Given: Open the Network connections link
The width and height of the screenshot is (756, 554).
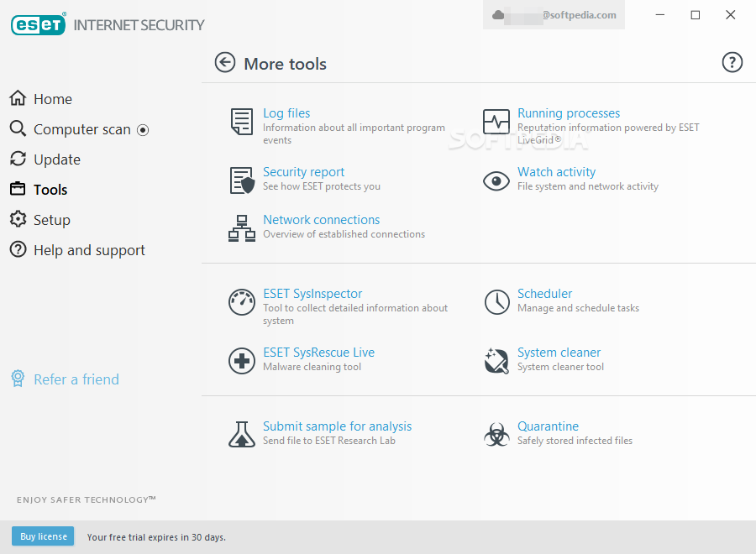Looking at the screenshot, I should 321,220.
